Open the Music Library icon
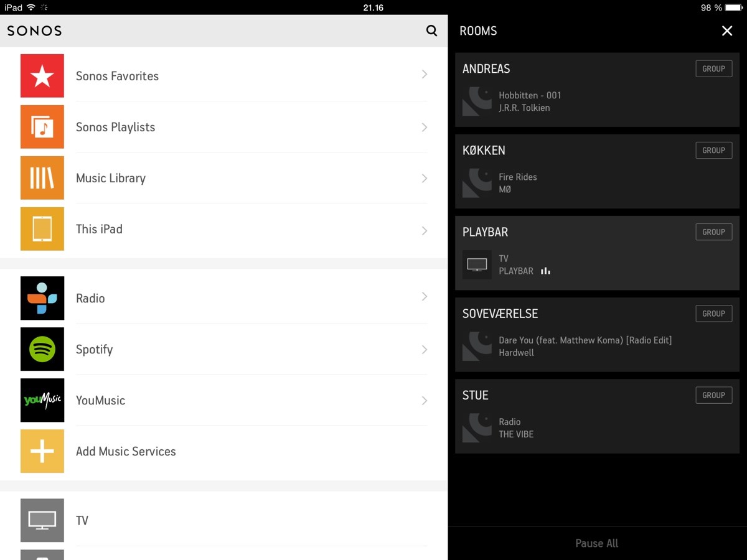This screenshot has height=560, width=747. pyautogui.click(x=42, y=178)
